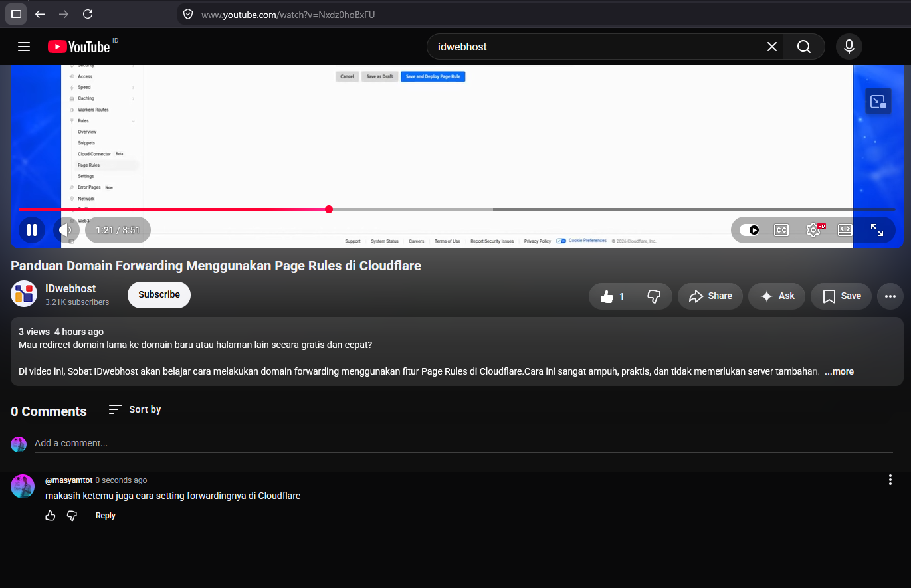
Task: Start voice search with the microphone
Action: pyautogui.click(x=849, y=47)
